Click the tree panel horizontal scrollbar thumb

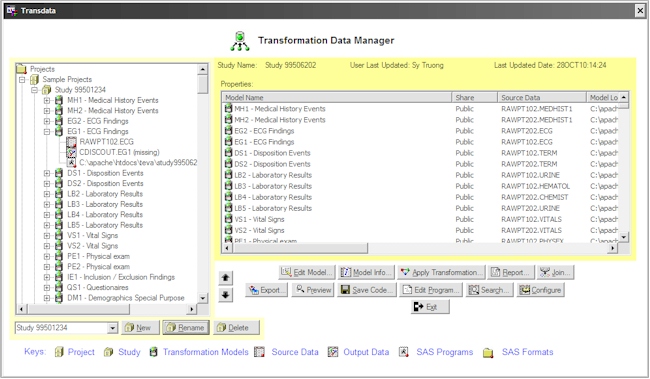point(79,309)
